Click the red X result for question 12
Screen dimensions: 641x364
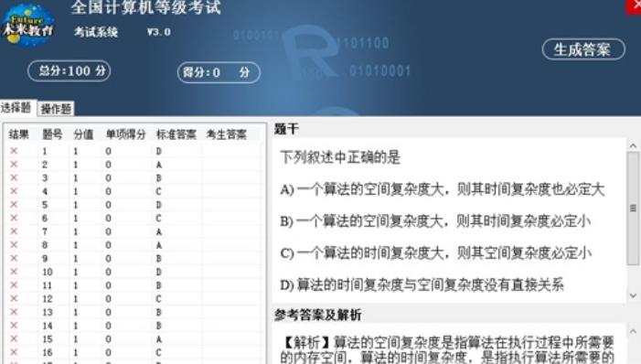click(14, 298)
